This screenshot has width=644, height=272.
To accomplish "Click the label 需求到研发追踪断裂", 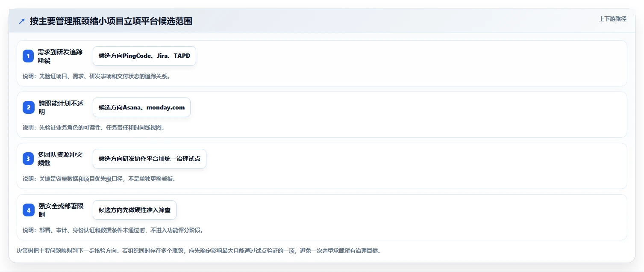I will pyautogui.click(x=59, y=56).
